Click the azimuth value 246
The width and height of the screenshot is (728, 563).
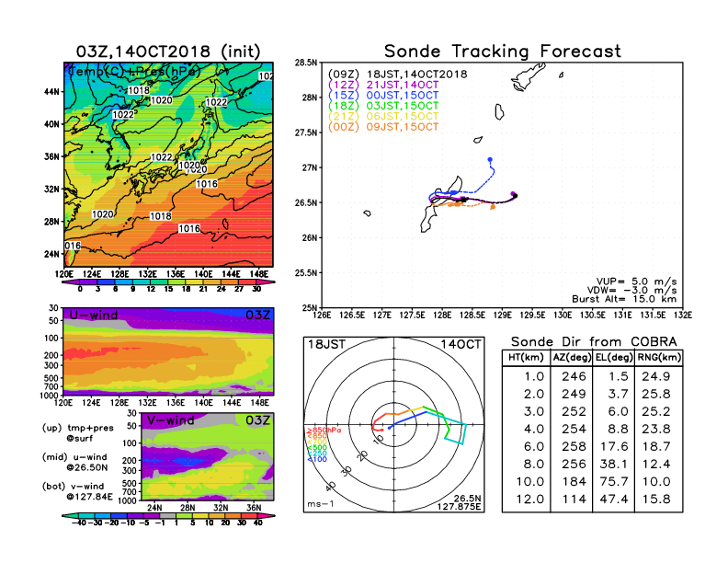pyautogui.click(x=574, y=376)
